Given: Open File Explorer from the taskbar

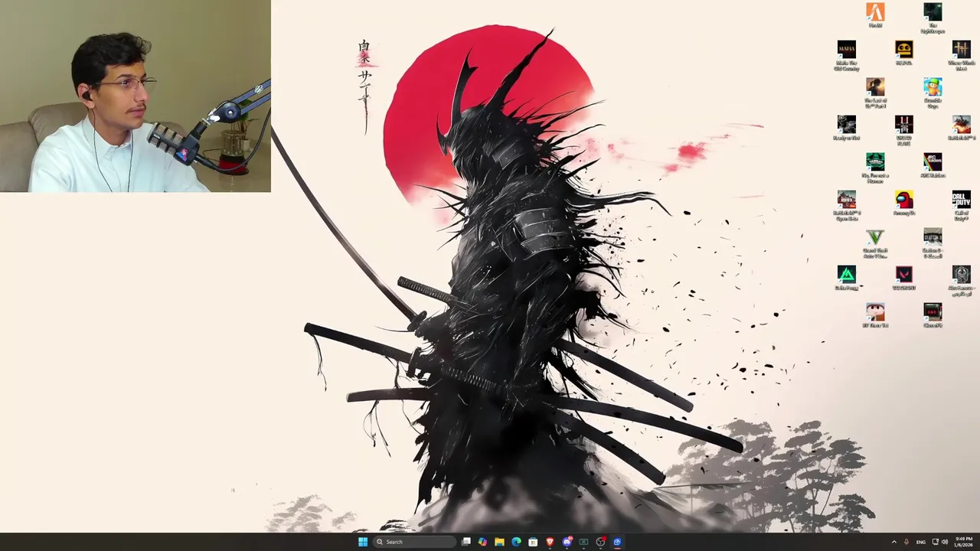Looking at the screenshot, I should (x=499, y=542).
